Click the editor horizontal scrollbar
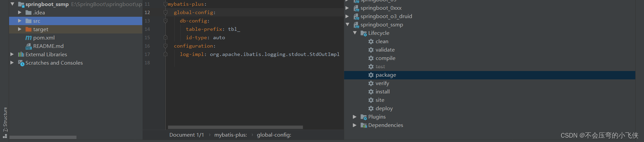Image resolution: width=644 pixels, height=142 pixels. coord(235,127)
